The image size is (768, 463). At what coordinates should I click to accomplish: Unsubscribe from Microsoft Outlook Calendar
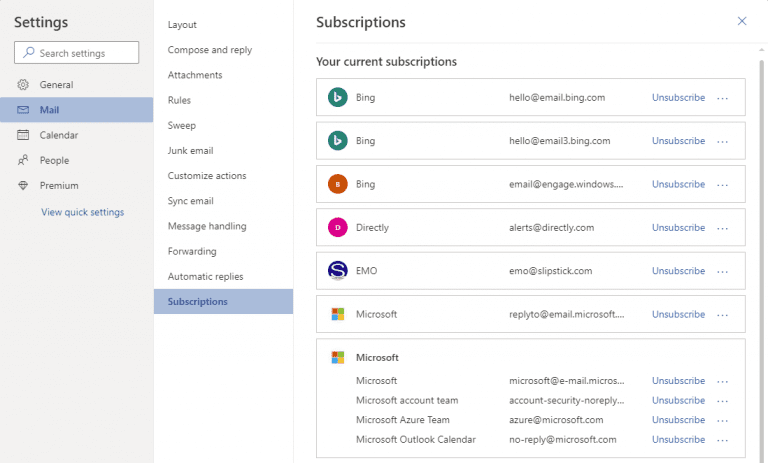tap(678, 440)
